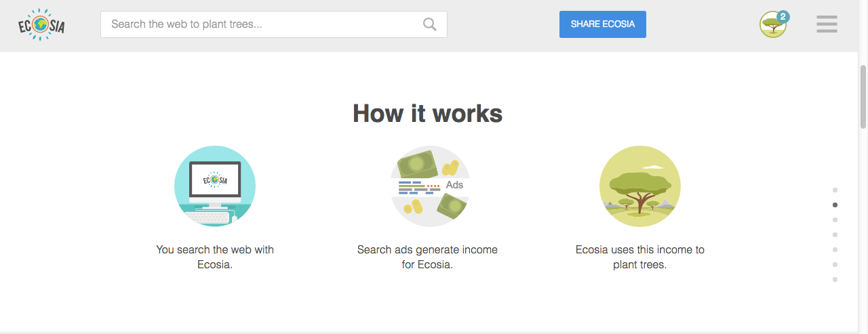Select the third page navigation dot
The height and width of the screenshot is (334, 868).
pos(835,220)
